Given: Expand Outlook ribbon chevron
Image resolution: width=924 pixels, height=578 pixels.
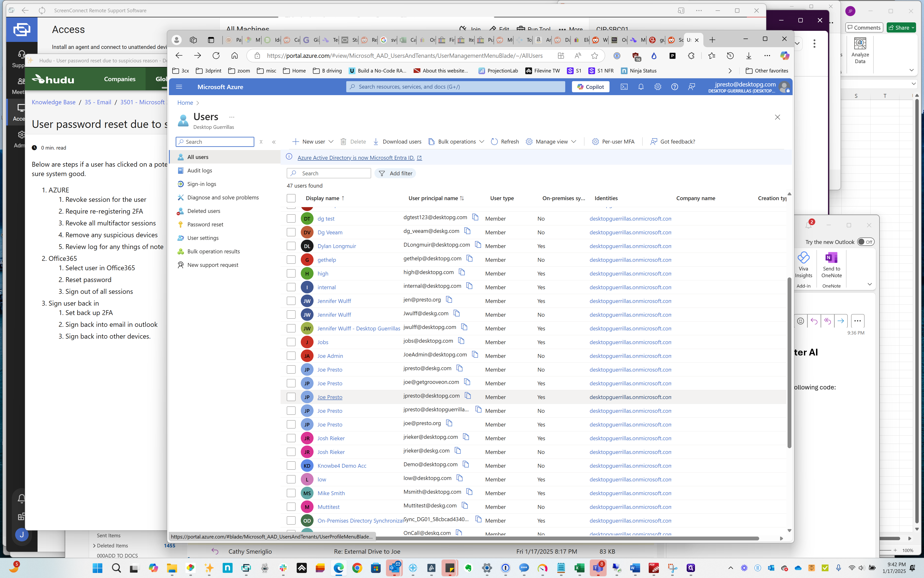Looking at the screenshot, I should point(869,284).
